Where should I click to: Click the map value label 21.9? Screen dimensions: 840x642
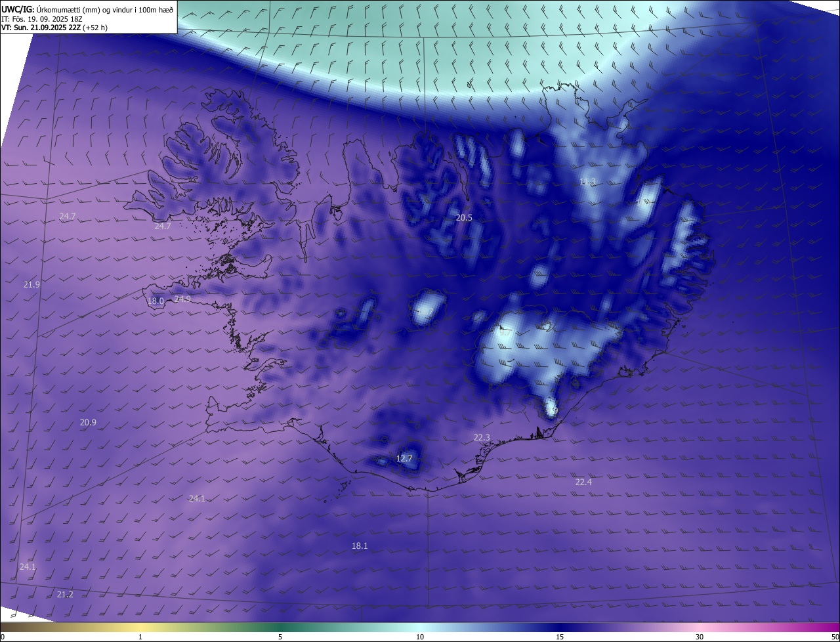(x=31, y=284)
